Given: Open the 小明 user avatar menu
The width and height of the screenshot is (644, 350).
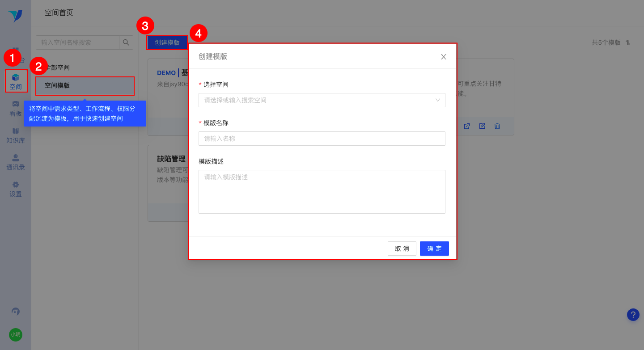Looking at the screenshot, I should [x=16, y=334].
